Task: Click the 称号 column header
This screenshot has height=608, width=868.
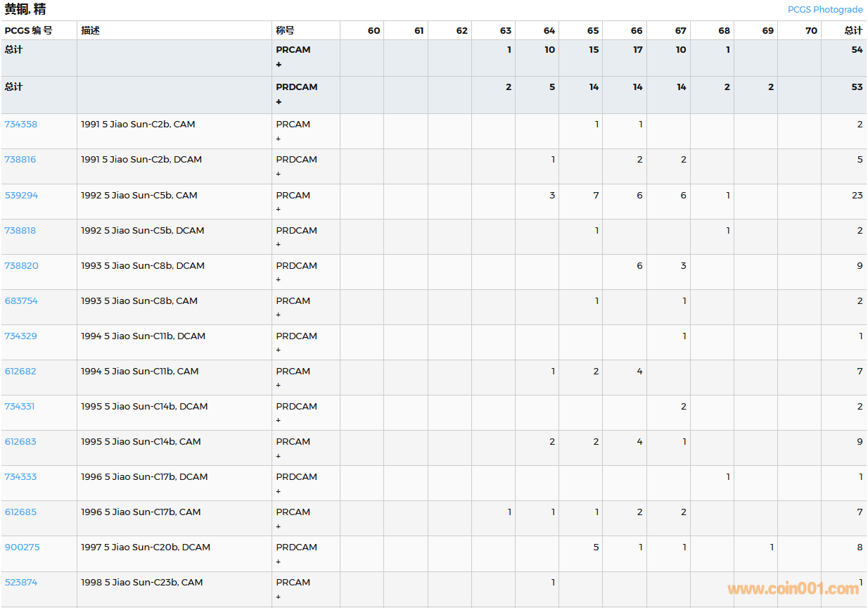Action: (x=285, y=31)
